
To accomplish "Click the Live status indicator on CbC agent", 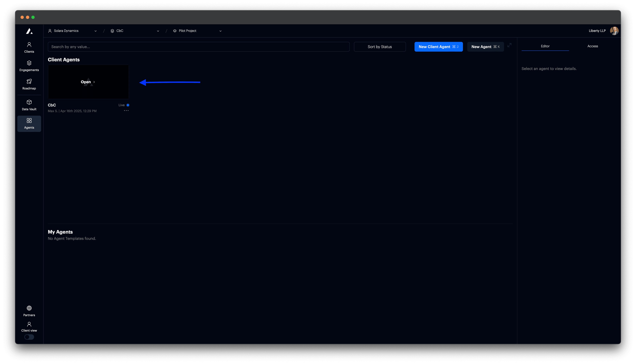I will point(128,105).
